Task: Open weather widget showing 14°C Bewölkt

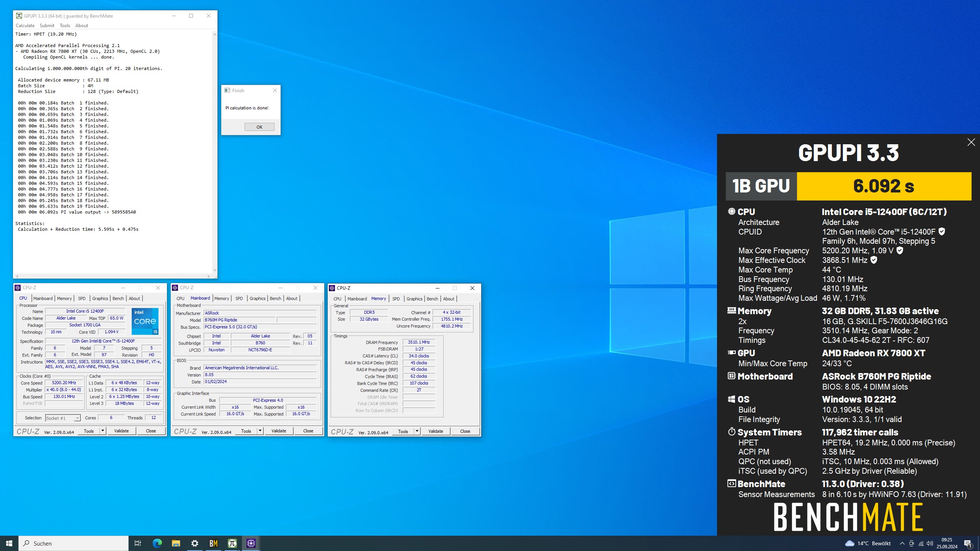Action: (x=868, y=543)
